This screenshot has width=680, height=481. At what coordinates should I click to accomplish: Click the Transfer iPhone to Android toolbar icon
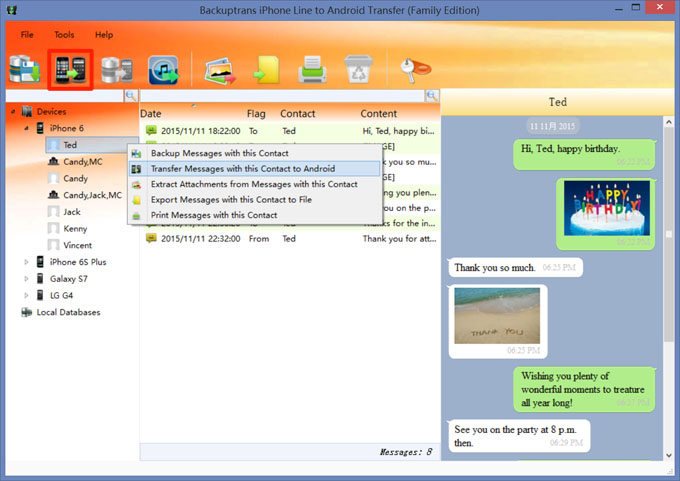[x=70, y=70]
